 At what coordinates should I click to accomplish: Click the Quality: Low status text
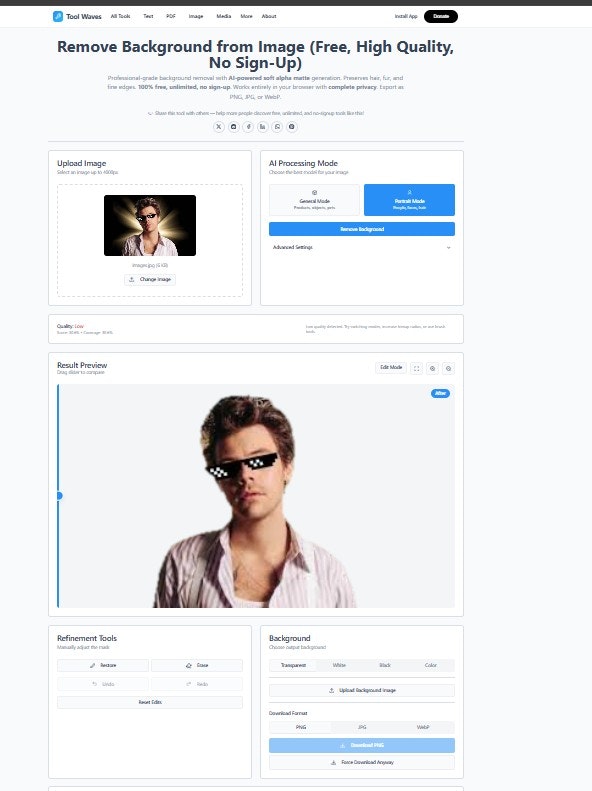click(71, 326)
